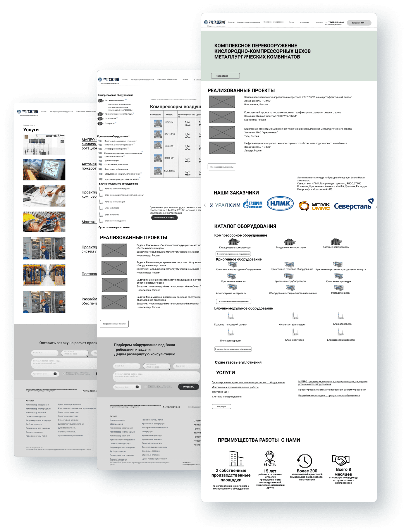The height and width of the screenshot is (532, 406).
Task: Click the Русгазкрио logo on the front page
Action: [215, 23]
